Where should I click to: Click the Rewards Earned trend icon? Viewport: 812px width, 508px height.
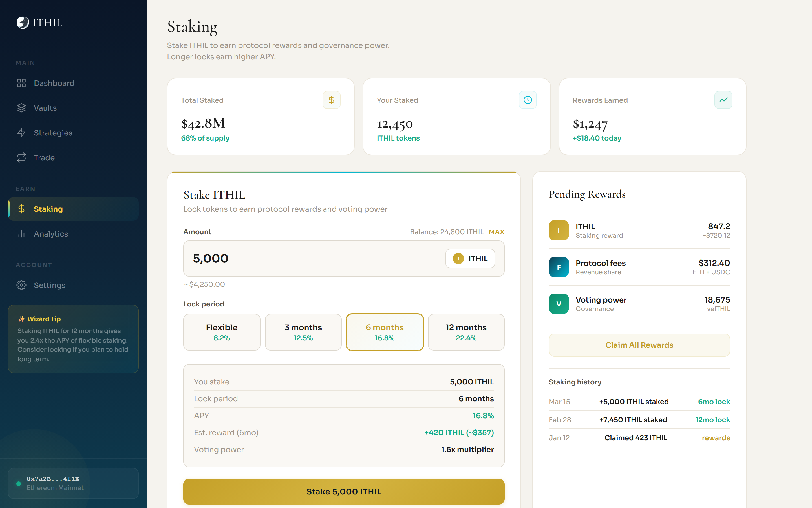coord(723,100)
